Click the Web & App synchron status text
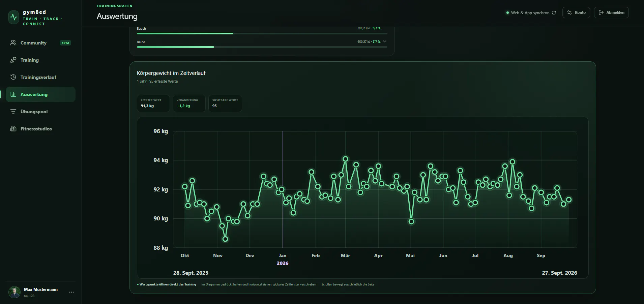Image resolution: width=644 pixels, height=304 pixels. pos(530,13)
